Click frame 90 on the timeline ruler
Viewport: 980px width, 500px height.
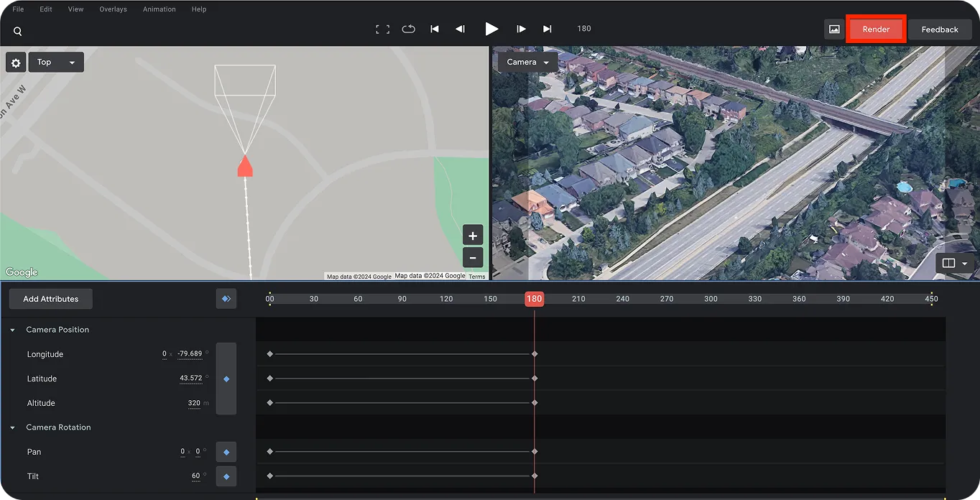point(402,299)
